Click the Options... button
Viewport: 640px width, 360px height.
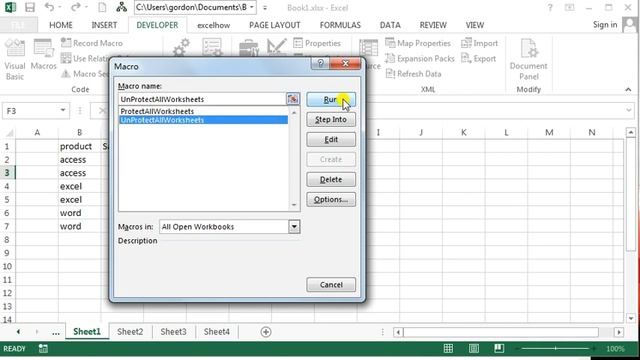click(331, 200)
